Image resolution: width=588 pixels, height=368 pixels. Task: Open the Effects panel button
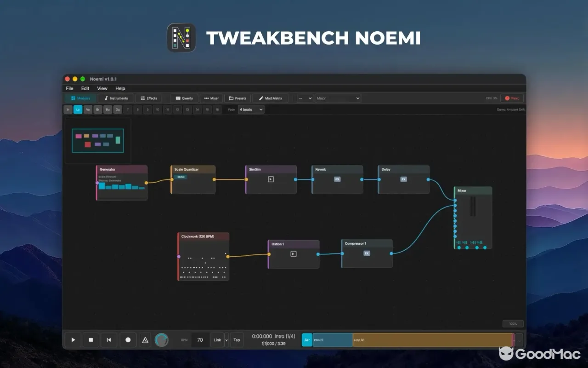pos(148,98)
